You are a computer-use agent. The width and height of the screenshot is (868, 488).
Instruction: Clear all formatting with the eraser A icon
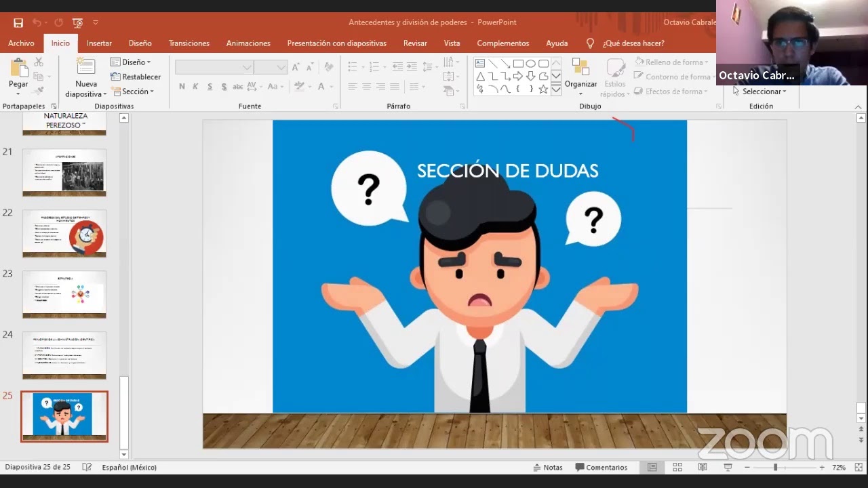[x=329, y=67]
